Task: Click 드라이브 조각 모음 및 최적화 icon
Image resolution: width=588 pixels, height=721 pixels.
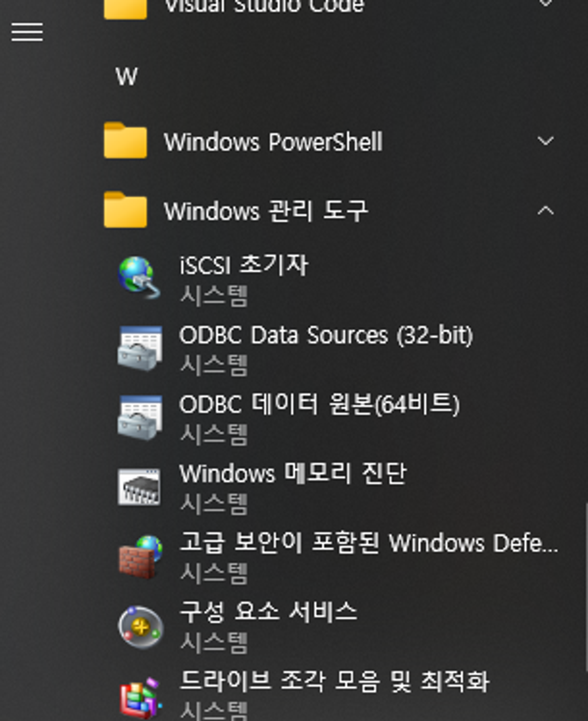Action: tap(140, 698)
